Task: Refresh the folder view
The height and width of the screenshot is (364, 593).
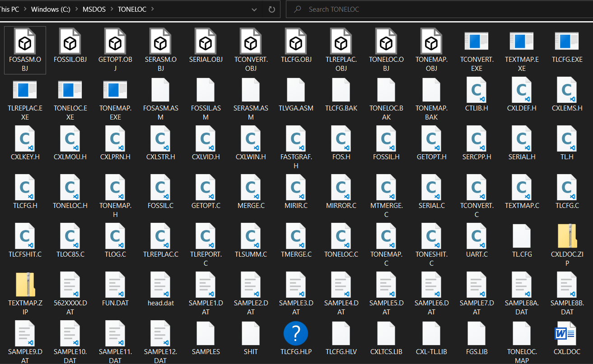Action: tap(271, 9)
